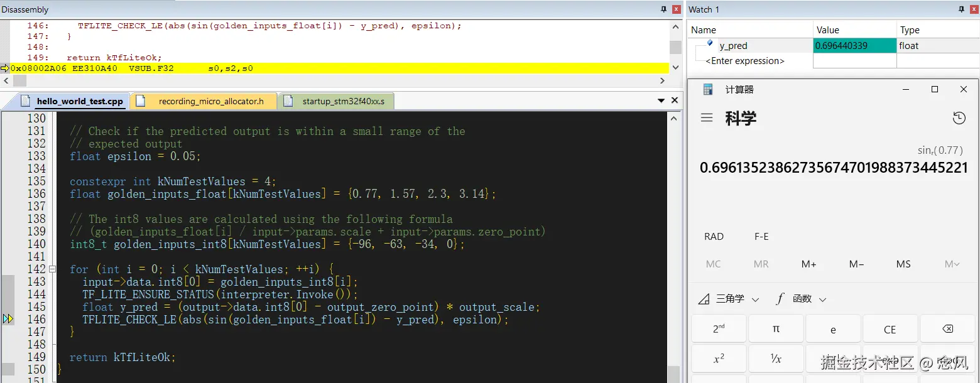
Task: Click the disassembly vertical scrollbar down arrow
Action: 675,67
